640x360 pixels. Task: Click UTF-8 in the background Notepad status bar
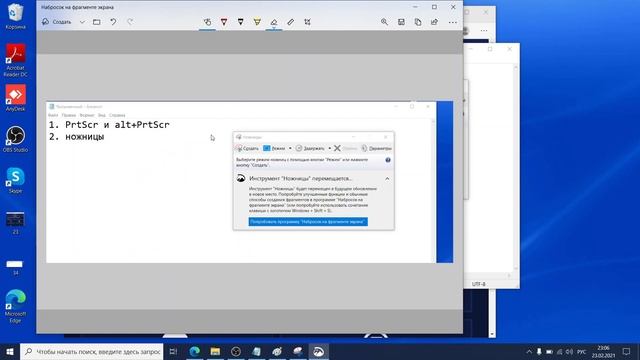point(478,284)
